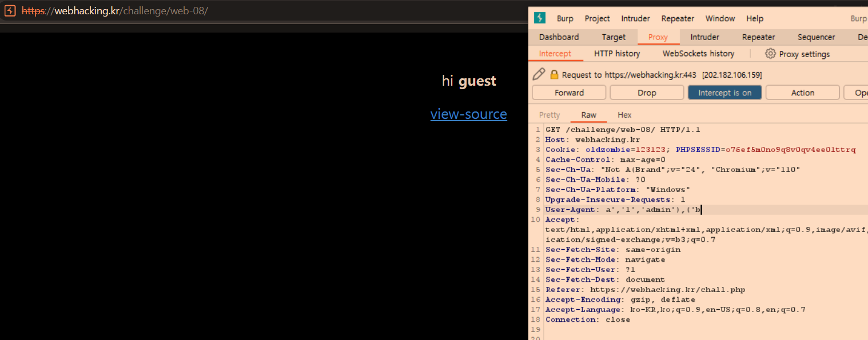868x340 pixels.
Task: Click the Sec-Fetch-Dest: document line
Action: point(605,279)
